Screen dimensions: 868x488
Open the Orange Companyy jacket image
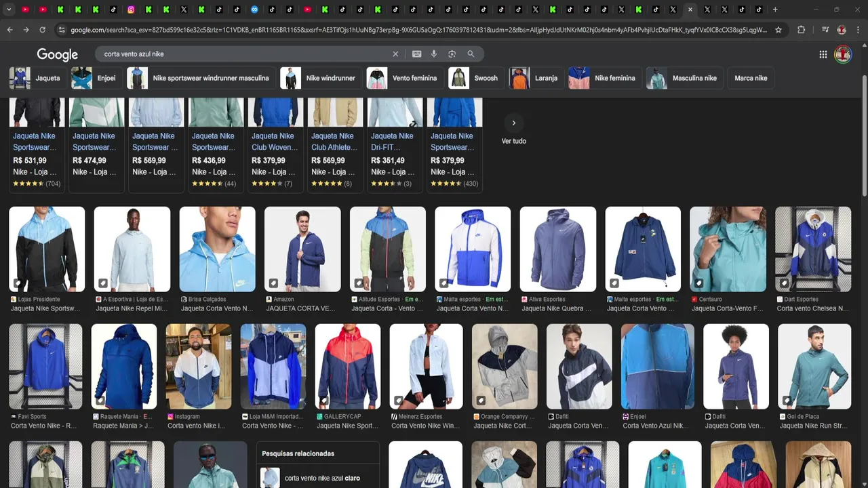coord(505,366)
